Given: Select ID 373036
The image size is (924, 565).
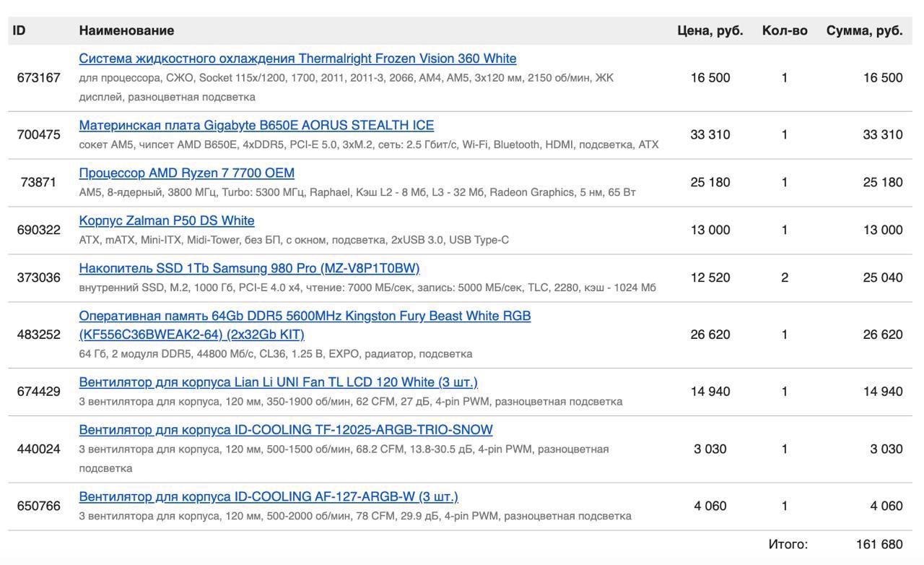Looking at the screenshot, I should [x=38, y=277].
